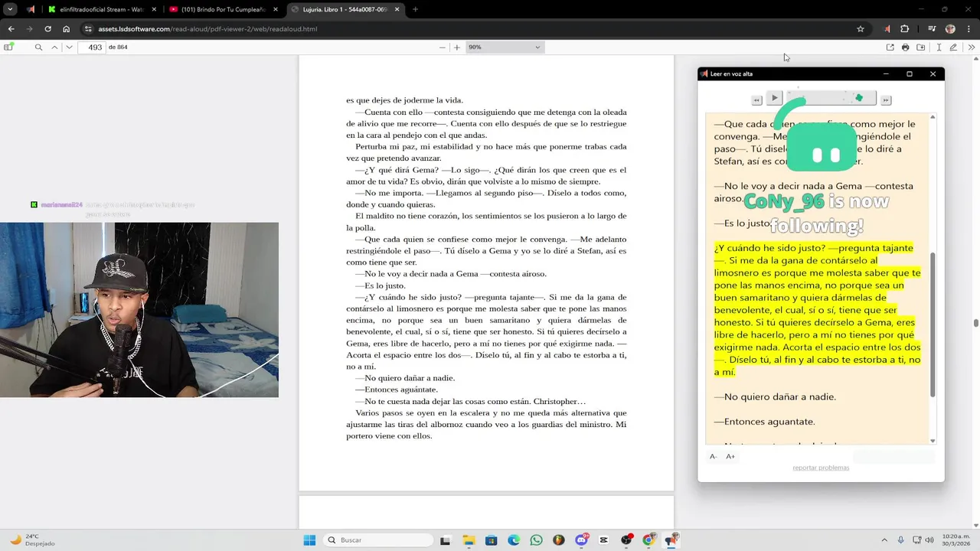This screenshot has height=551, width=980.
Task: Open volume speaker tray icon
Action: pyautogui.click(x=930, y=540)
